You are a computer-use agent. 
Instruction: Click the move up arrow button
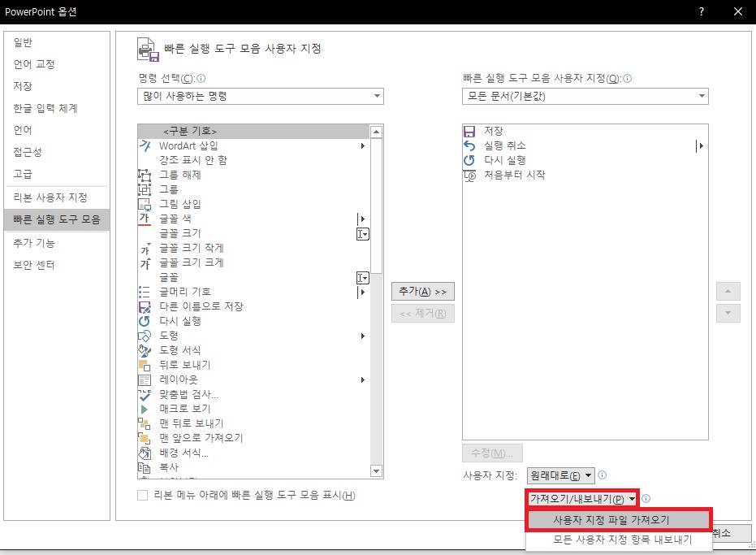click(728, 292)
